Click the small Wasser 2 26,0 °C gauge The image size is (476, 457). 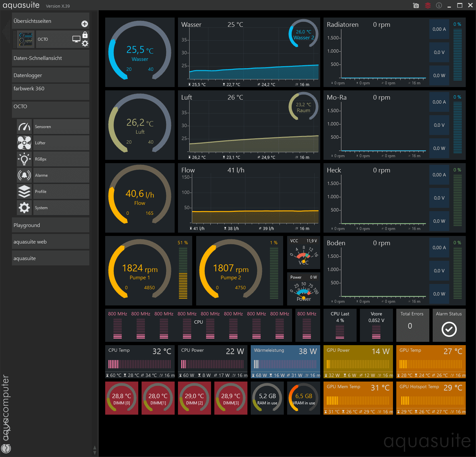pyautogui.click(x=304, y=34)
